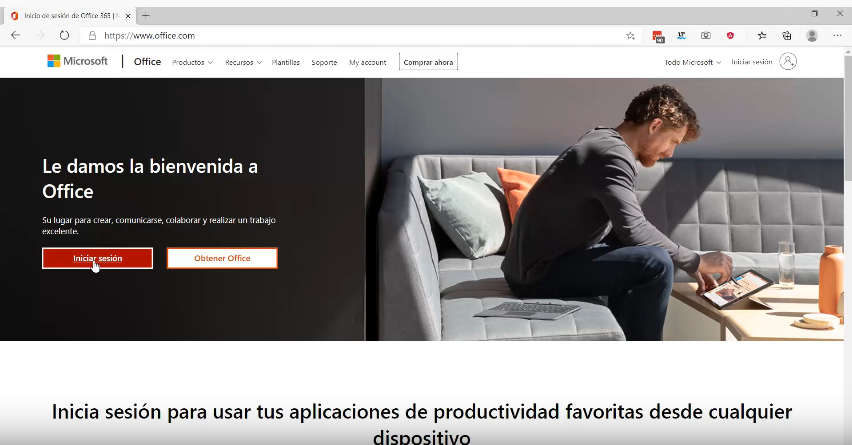Click the Comprar ahora button

(428, 62)
